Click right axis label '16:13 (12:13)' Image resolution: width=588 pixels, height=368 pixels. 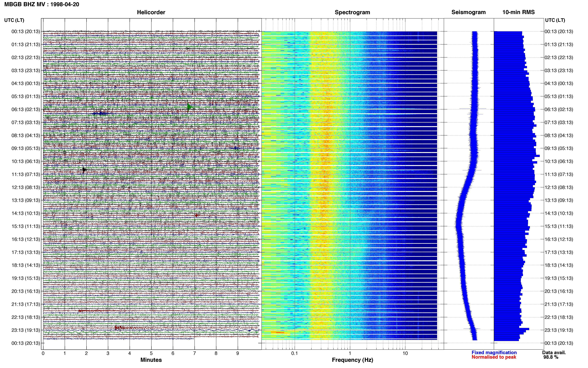click(559, 239)
